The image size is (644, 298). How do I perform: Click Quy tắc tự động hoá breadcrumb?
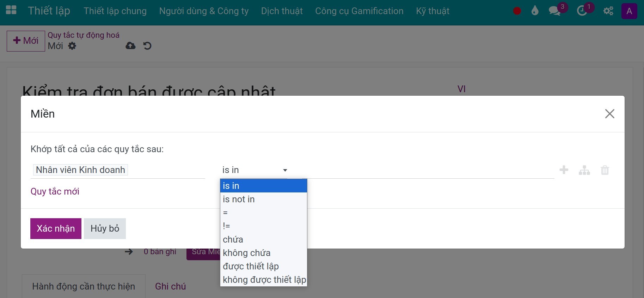(84, 35)
